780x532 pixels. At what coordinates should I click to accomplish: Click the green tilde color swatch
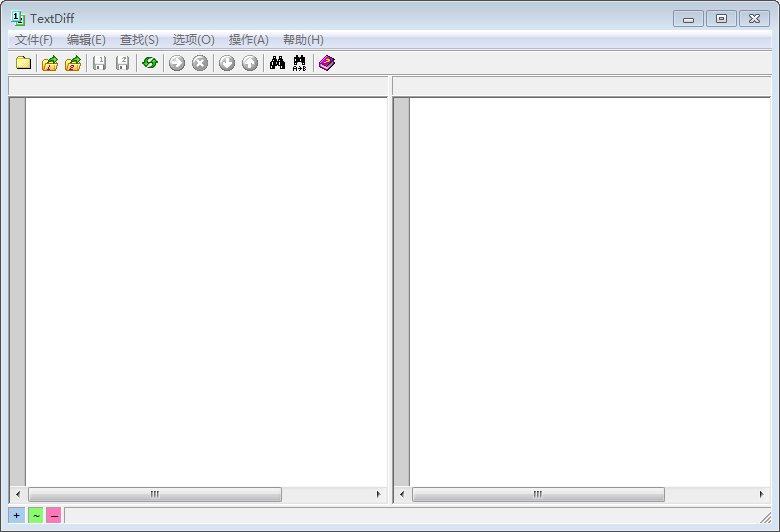click(35, 515)
